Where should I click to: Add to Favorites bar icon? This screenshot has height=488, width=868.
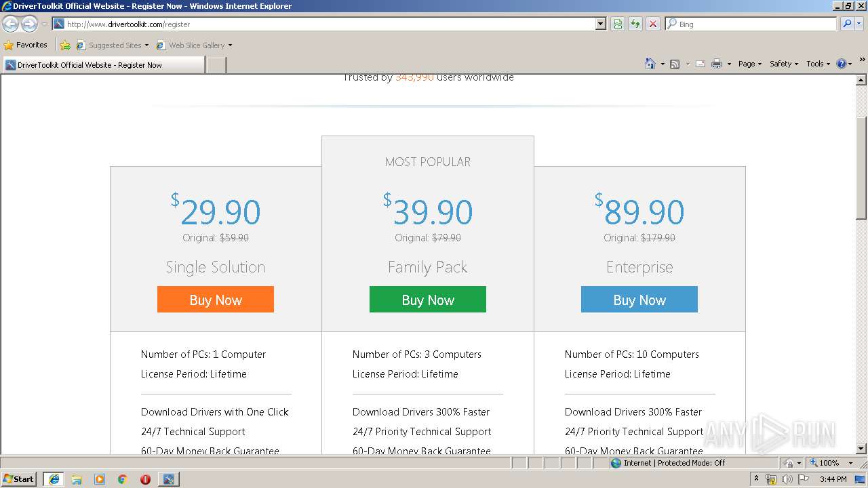[65, 45]
